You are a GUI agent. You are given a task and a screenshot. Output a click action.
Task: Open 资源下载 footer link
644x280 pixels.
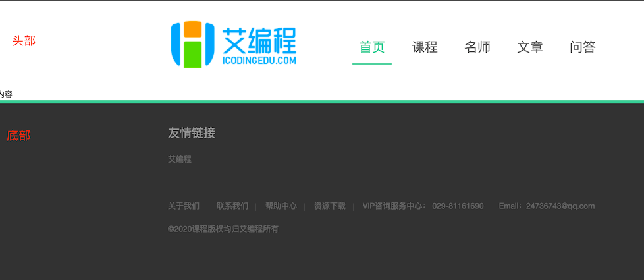(x=330, y=206)
